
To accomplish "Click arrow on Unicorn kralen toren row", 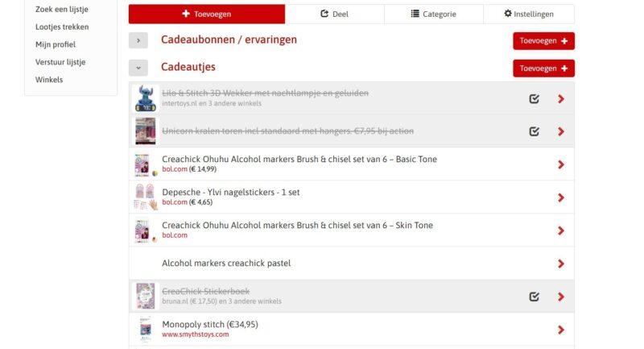I will coord(561,131).
